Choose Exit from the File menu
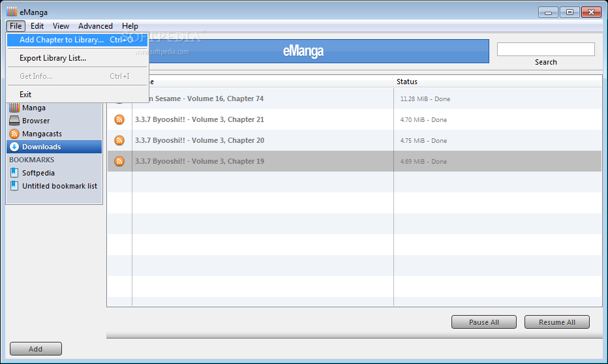Screen dimensions: 608x364 pyautogui.click(x=77, y=94)
